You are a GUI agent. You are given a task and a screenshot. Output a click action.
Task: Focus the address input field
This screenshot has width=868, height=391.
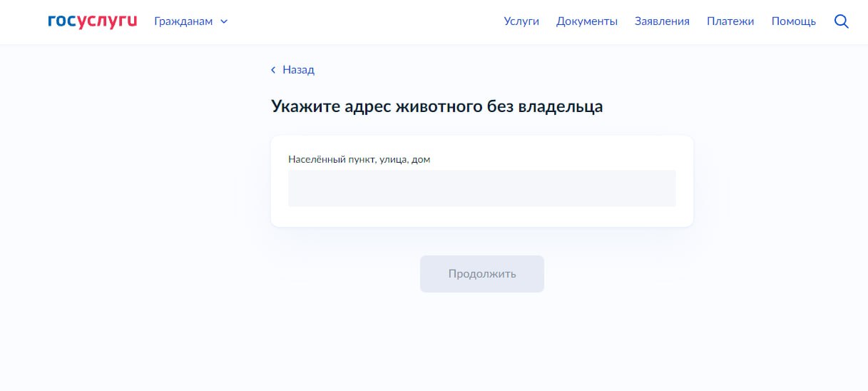click(x=481, y=188)
